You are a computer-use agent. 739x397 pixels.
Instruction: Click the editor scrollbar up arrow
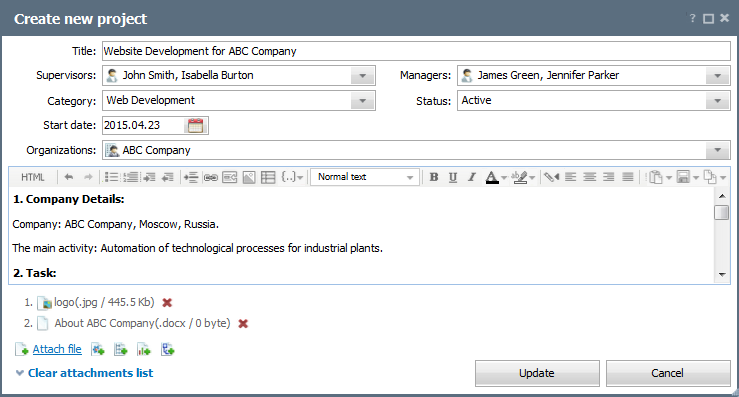pyautogui.click(x=722, y=196)
